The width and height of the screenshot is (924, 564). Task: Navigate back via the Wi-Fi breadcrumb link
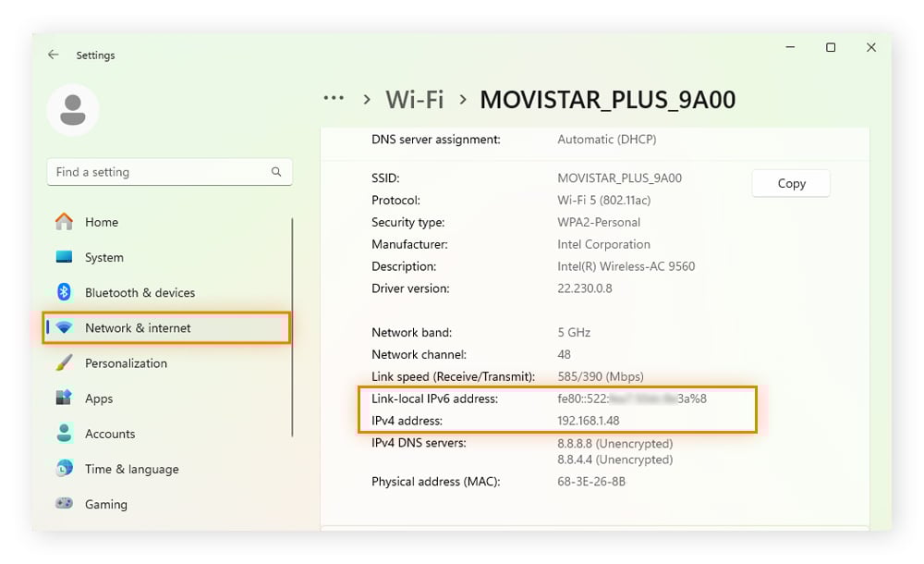414,99
